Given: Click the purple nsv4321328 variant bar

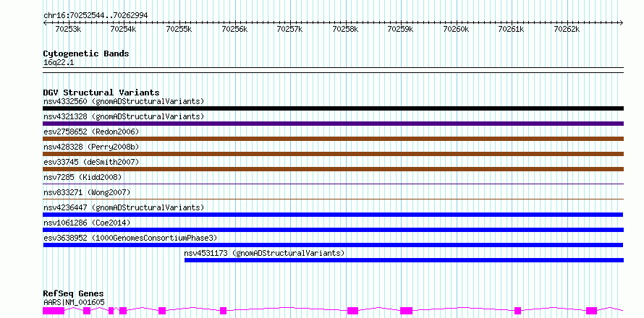Looking at the screenshot, I should coord(333,124).
